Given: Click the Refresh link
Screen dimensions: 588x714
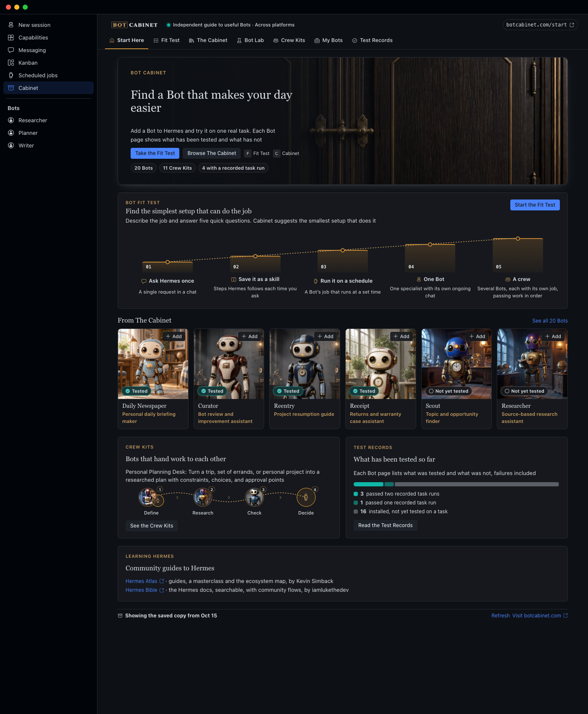Looking at the screenshot, I should (x=501, y=616).
